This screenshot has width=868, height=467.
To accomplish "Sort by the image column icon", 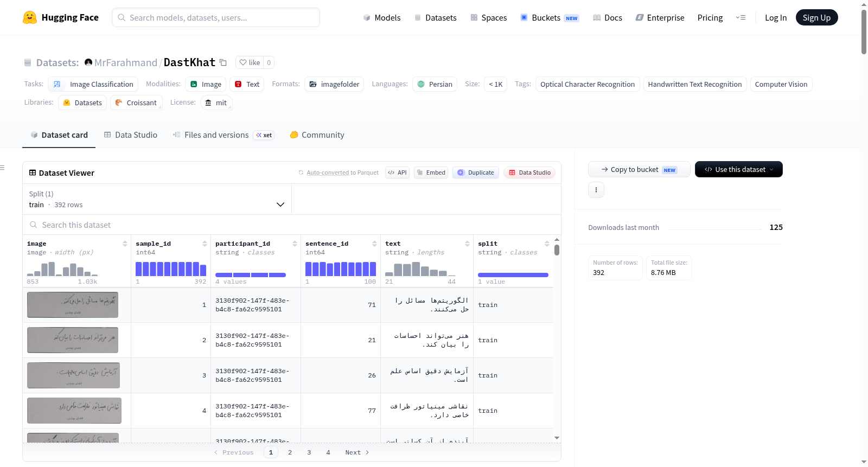I will (x=125, y=244).
